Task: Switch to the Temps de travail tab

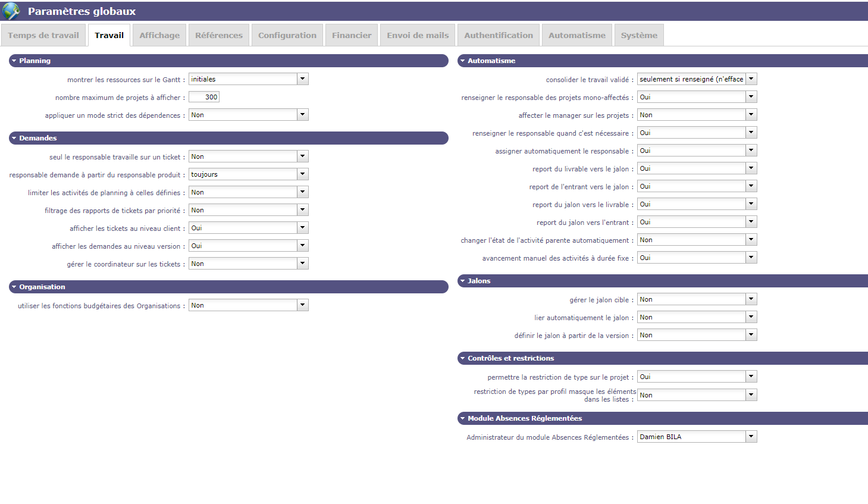Action: click(43, 35)
